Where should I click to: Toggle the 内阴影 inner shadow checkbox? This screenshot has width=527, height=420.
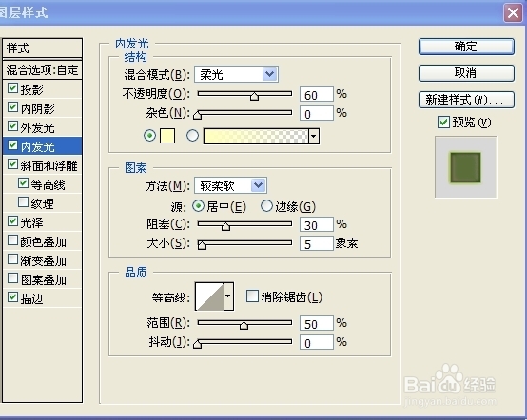(x=12, y=107)
